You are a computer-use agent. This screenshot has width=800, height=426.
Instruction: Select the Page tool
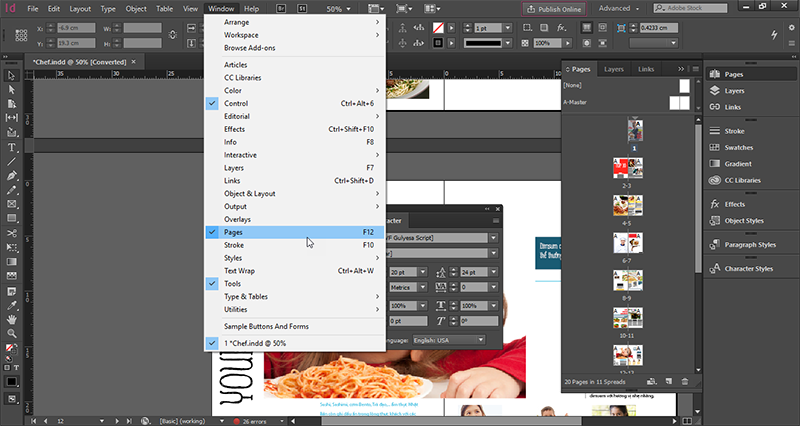point(11,104)
